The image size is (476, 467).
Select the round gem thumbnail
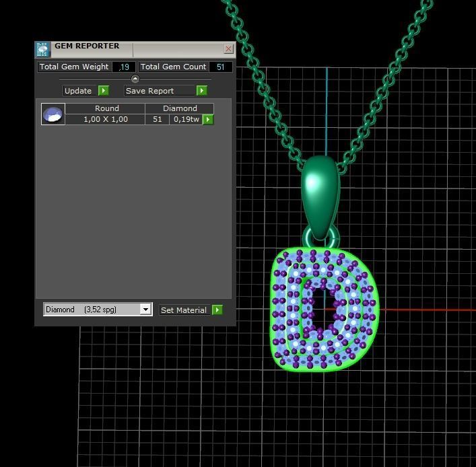(x=53, y=114)
